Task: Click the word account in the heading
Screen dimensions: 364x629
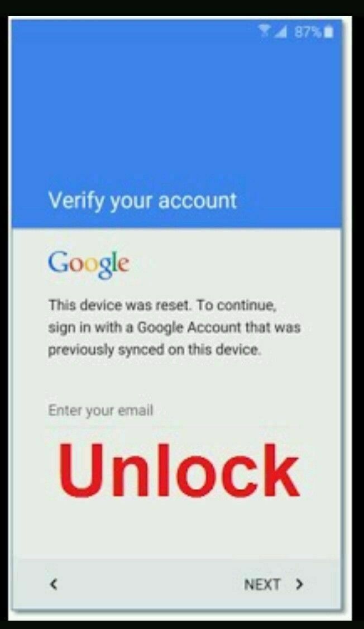Action: pos(197,201)
